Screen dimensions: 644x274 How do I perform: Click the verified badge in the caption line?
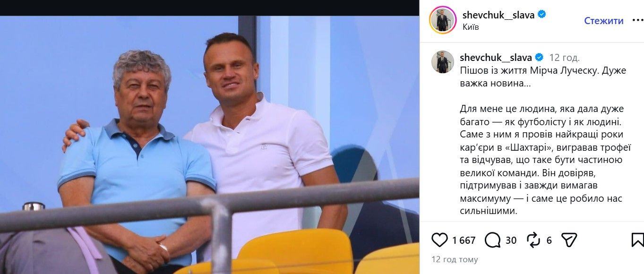click(539, 58)
